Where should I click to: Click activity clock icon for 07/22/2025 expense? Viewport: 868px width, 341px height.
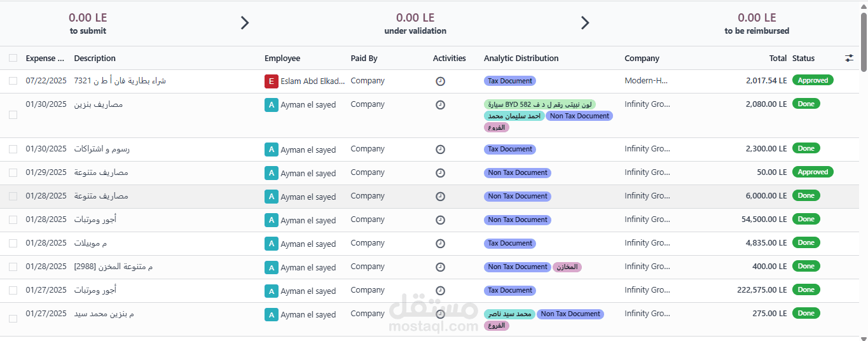(440, 81)
